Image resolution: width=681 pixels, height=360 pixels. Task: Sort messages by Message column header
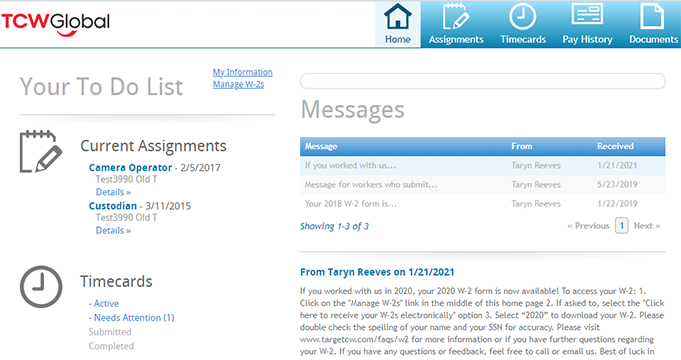coord(321,146)
